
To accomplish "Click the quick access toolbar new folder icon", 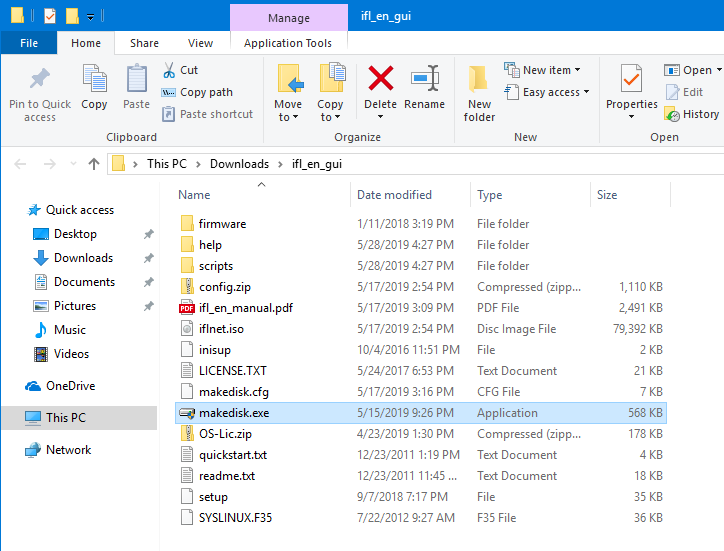I will point(72,16).
